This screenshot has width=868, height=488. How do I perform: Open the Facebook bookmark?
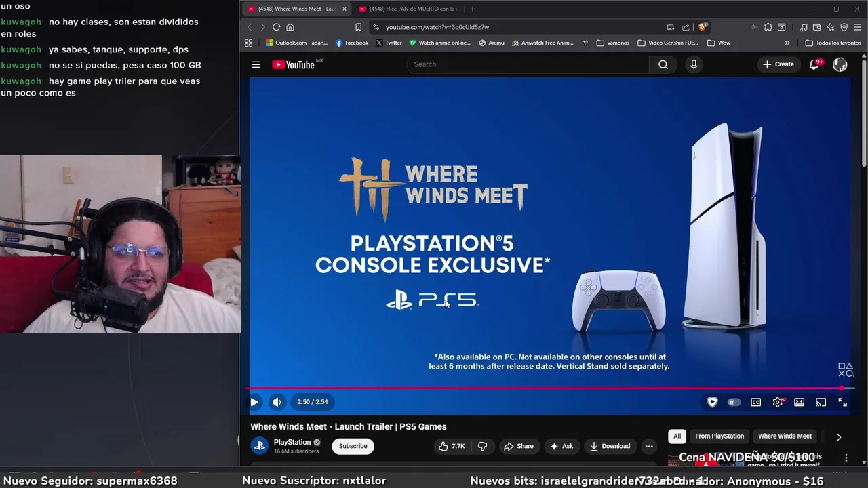(352, 43)
